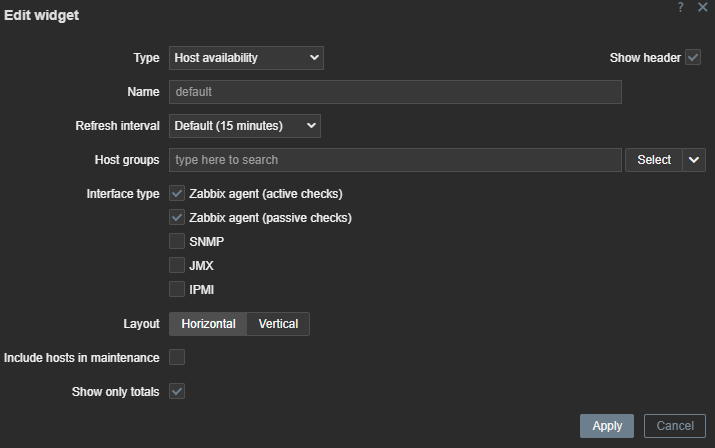Viewport: 715px width, 448px height.
Task: Open the Type dropdown
Action: click(x=246, y=58)
